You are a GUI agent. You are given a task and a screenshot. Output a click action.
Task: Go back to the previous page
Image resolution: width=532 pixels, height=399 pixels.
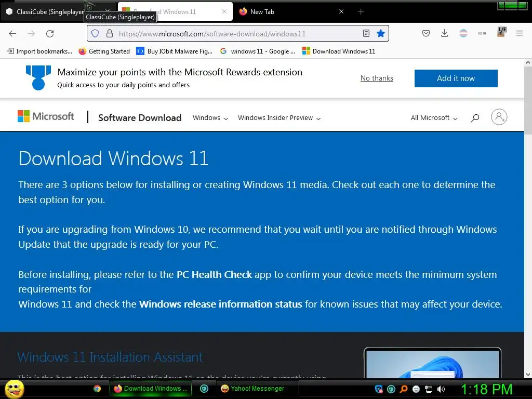tap(12, 34)
